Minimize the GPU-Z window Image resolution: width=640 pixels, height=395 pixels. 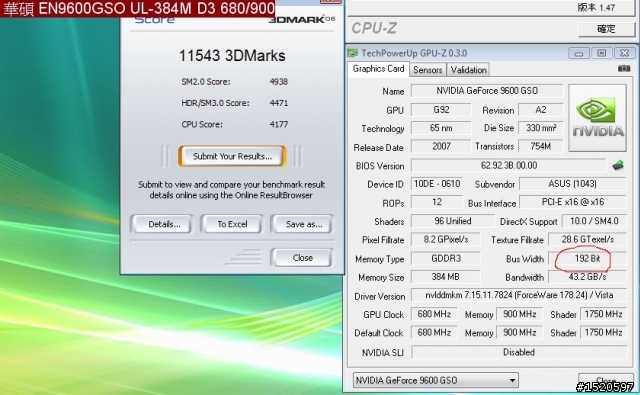click(x=579, y=53)
